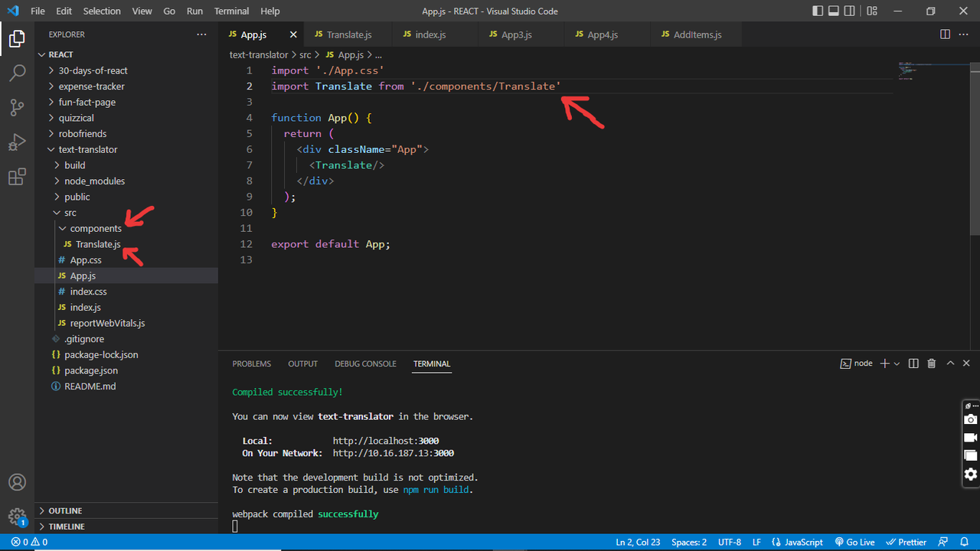Open Translate.js in the explorer tree
980x551 pixels.
pos(126,244)
